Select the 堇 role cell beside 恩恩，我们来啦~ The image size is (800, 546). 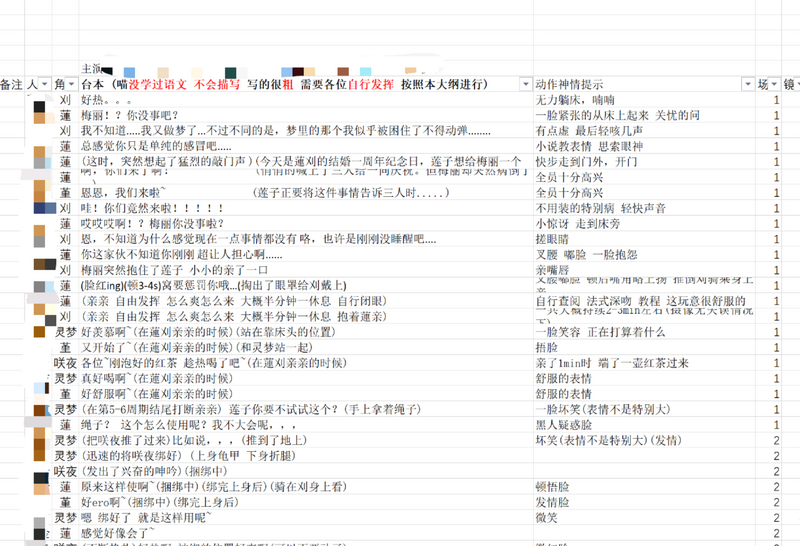(x=65, y=193)
